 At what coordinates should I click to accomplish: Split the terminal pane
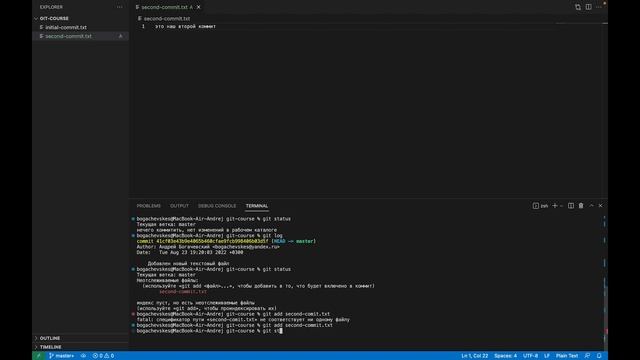coord(571,206)
